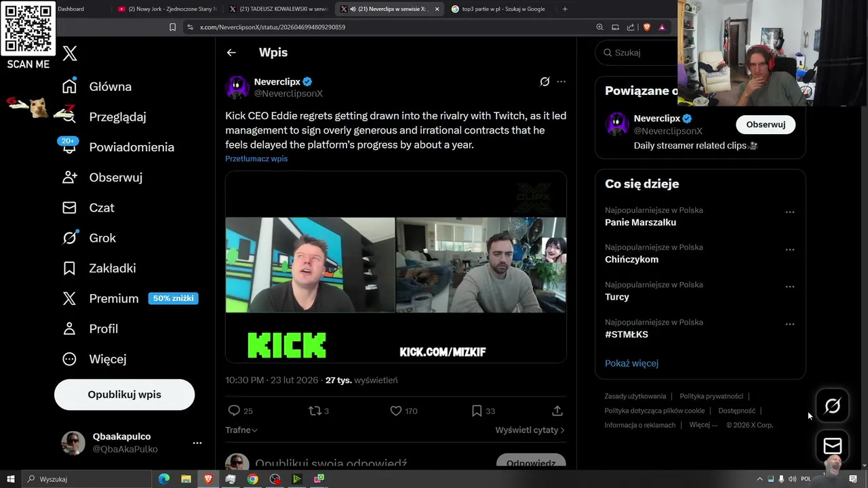Click Opublikuj wpis button

pyautogui.click(x=124, y=394)
